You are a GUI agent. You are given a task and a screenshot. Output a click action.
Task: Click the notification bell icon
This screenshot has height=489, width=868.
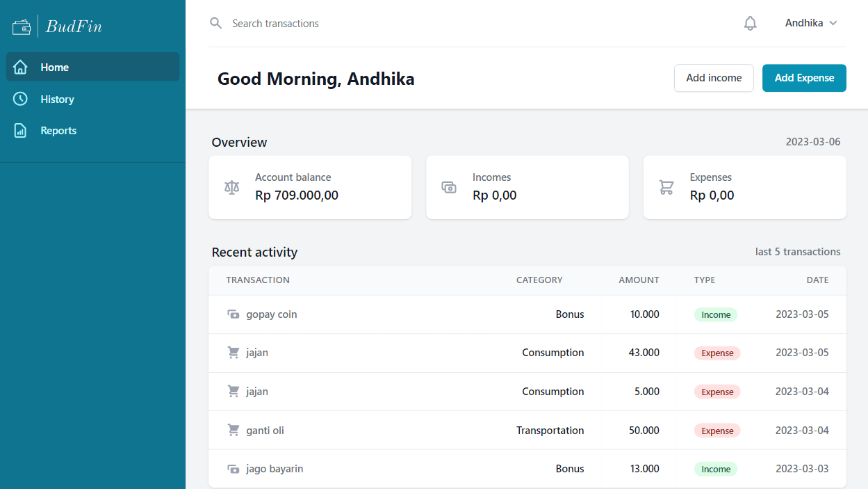pyautogui.click(x=750, y=24)
